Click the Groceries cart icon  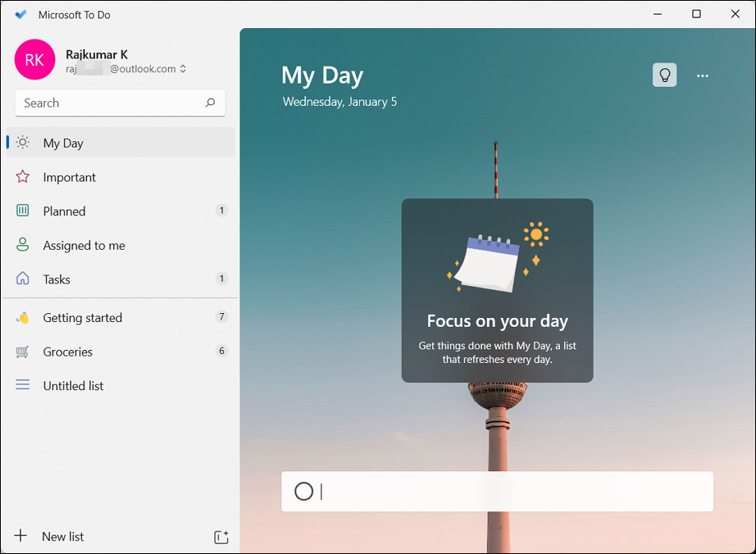tap(22, 352)
